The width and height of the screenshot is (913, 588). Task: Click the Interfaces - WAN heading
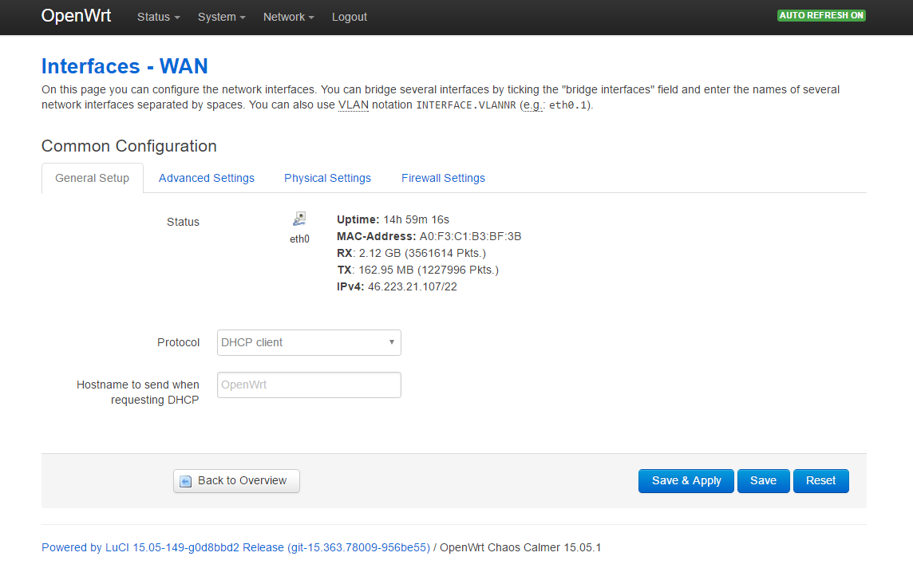pyautogui.click(x=125, y=65)
